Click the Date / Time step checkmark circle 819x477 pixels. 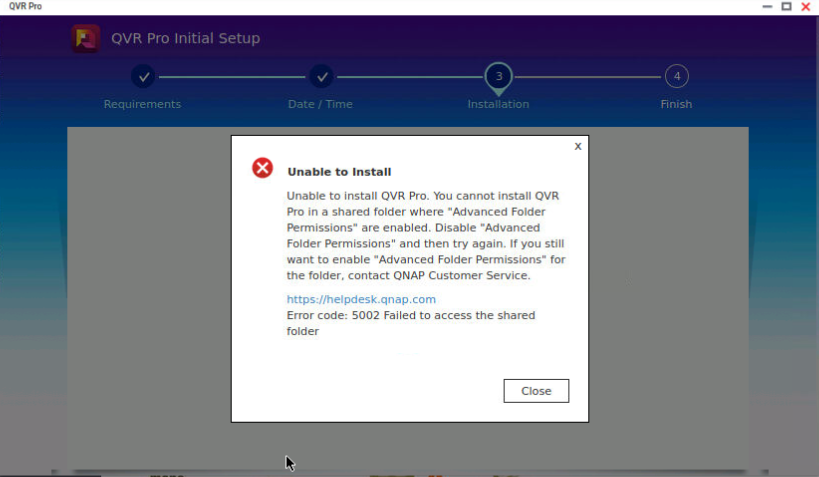click(x=321, y=76)
